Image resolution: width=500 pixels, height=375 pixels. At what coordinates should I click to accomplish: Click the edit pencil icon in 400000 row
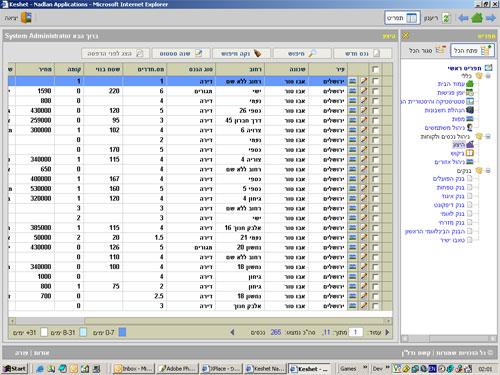[x=364, y=179]
